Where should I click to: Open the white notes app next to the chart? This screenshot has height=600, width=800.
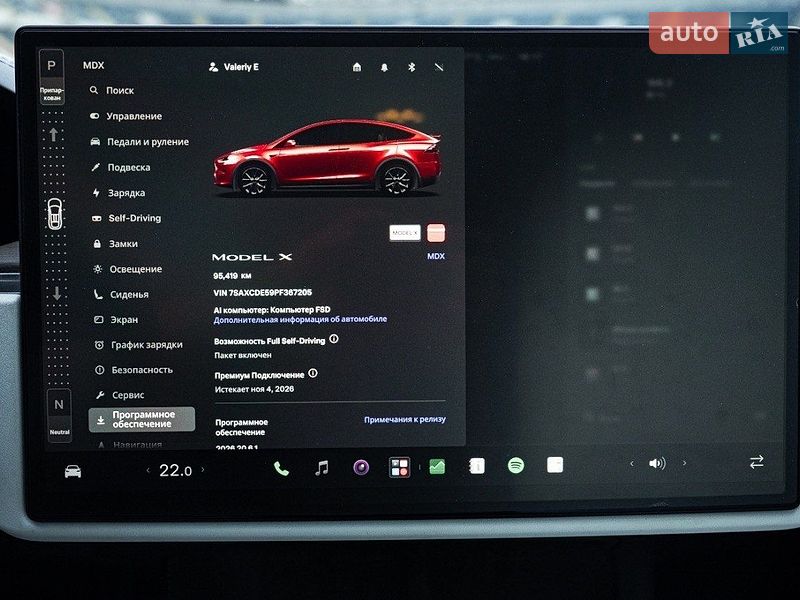click(x=477, y=466)
